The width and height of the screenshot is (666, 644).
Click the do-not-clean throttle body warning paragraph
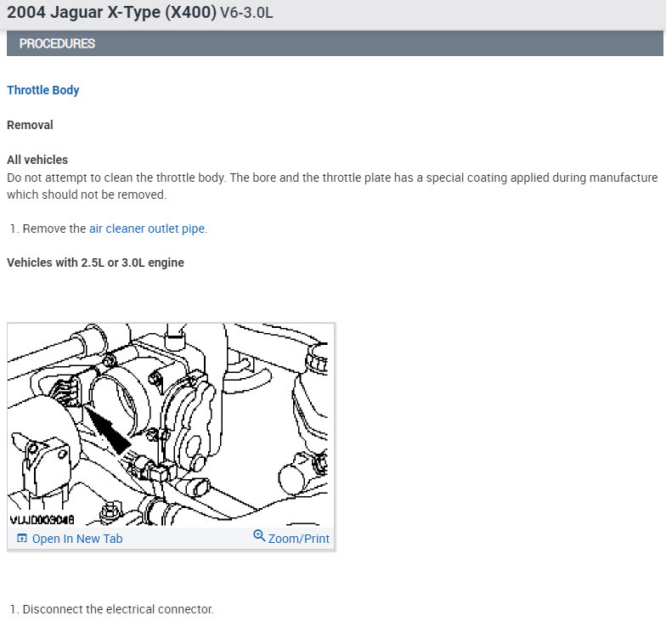[x=332, y=186]
